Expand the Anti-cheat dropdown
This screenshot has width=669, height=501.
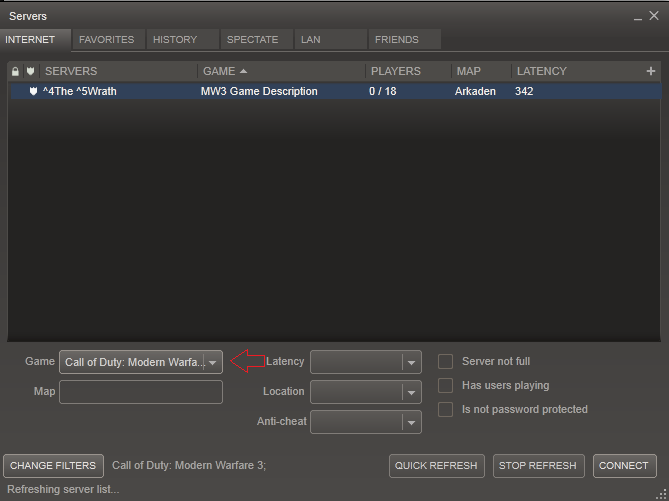[410, 422]
